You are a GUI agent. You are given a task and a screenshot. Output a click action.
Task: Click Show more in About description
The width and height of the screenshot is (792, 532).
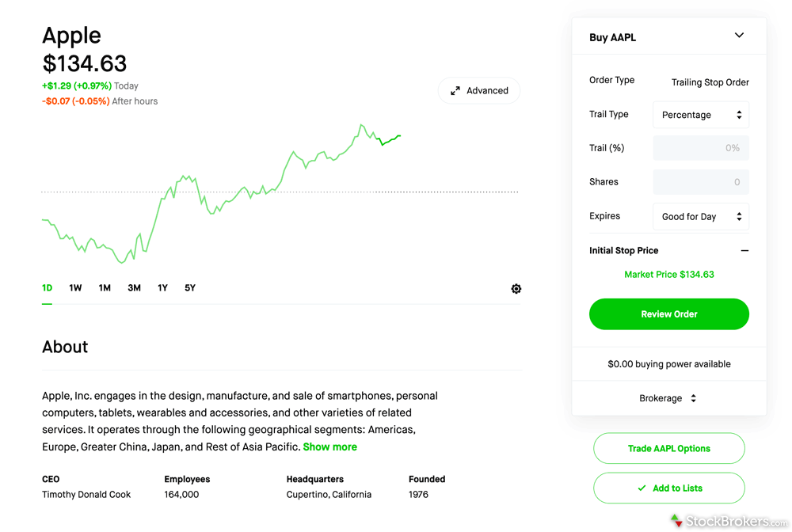coord(329,446)
